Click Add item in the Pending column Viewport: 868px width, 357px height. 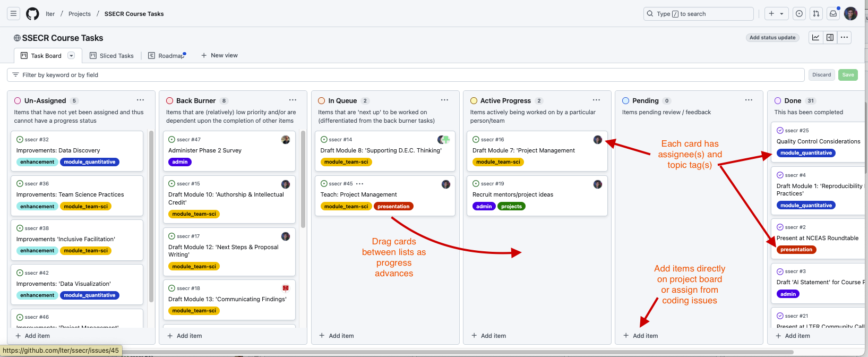pos(640,336)
